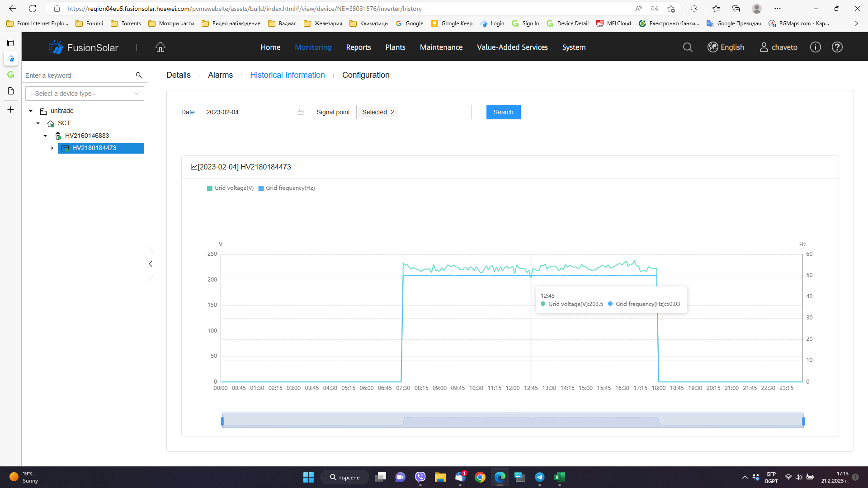Open the search magnifier in header
Screen dimensions: 868x488
[x=687, y=47]
